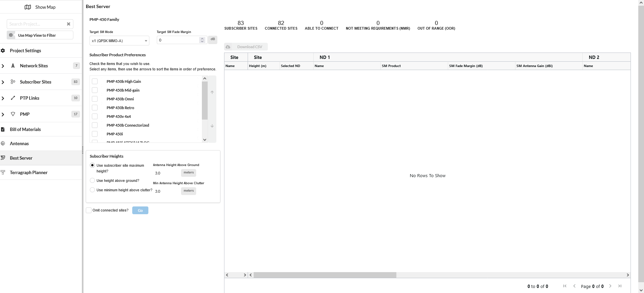Click the Antennas icon
The width and height of the screenshot is (644, 293).
pyautogui.click(x=3, y=143)
